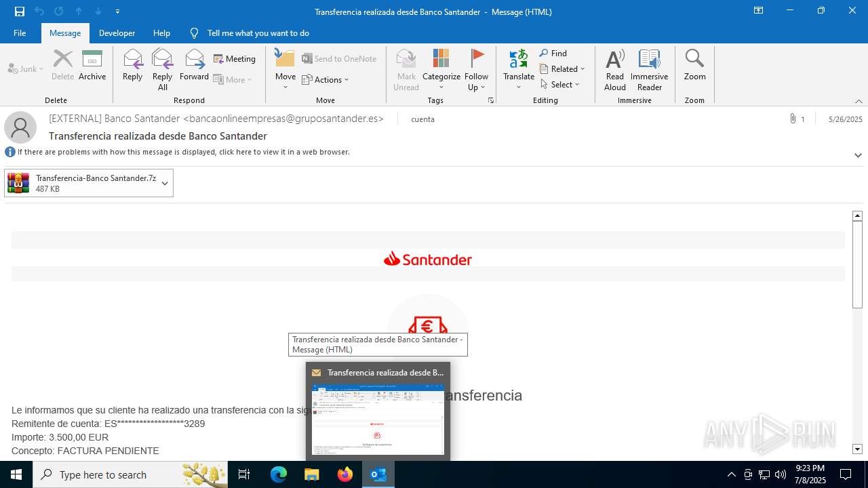This screenshot has width=868, height=488.
Task: Open Immersive Reader
Action: pos(650,70)
